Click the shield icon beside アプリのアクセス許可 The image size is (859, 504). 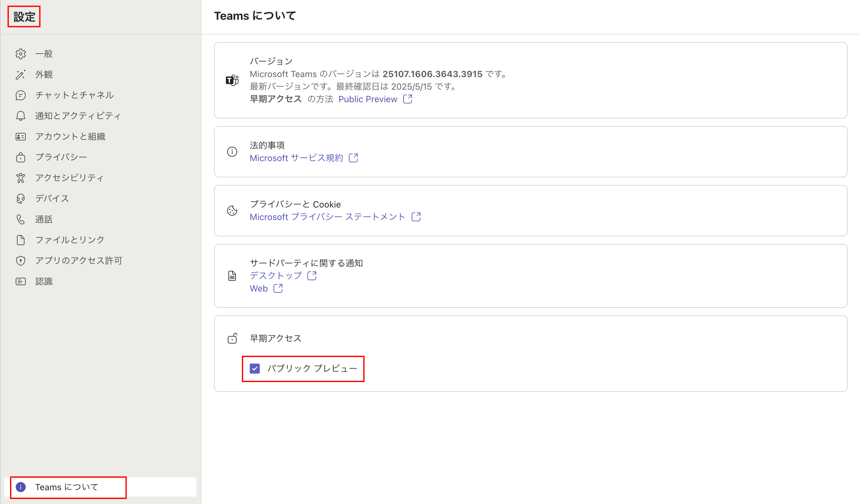point(20,261)
